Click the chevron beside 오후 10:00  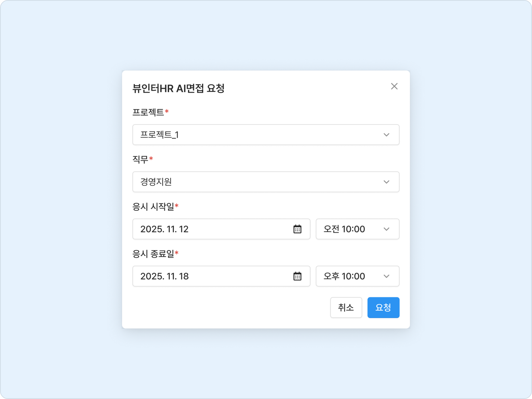(386, 276)
